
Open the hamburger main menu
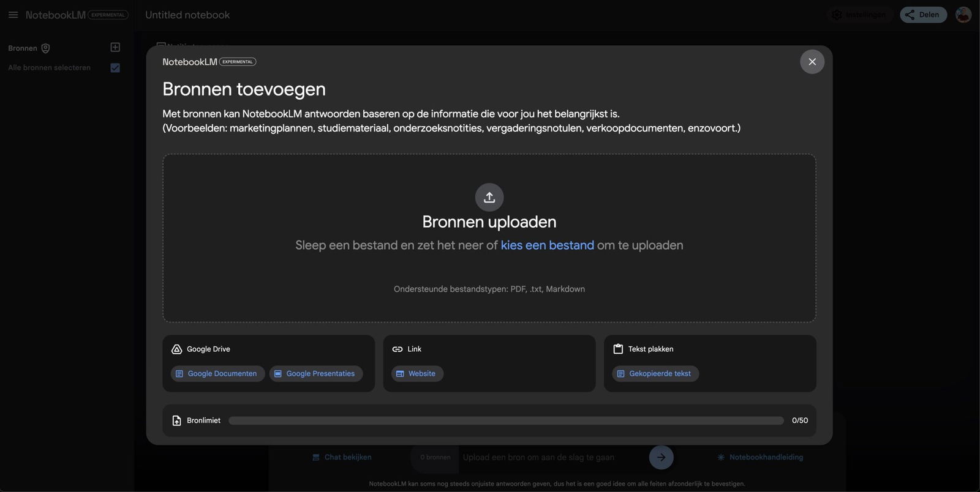pos(13,15)
